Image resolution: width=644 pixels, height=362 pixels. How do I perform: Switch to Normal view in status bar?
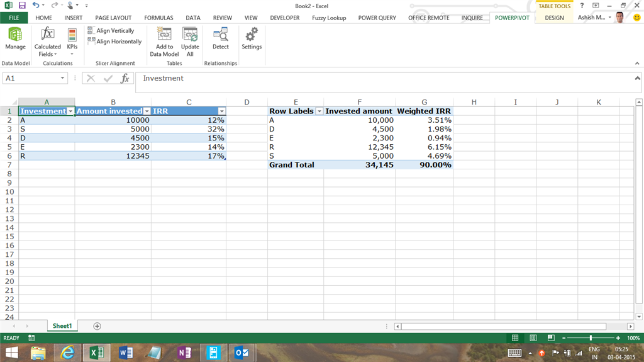click(515, 337)
